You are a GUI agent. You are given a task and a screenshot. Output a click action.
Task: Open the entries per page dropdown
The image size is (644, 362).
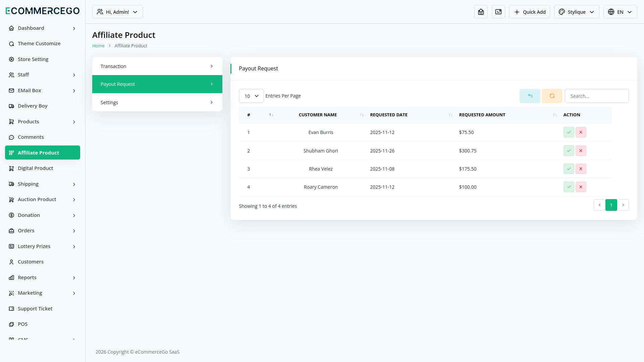251,96
